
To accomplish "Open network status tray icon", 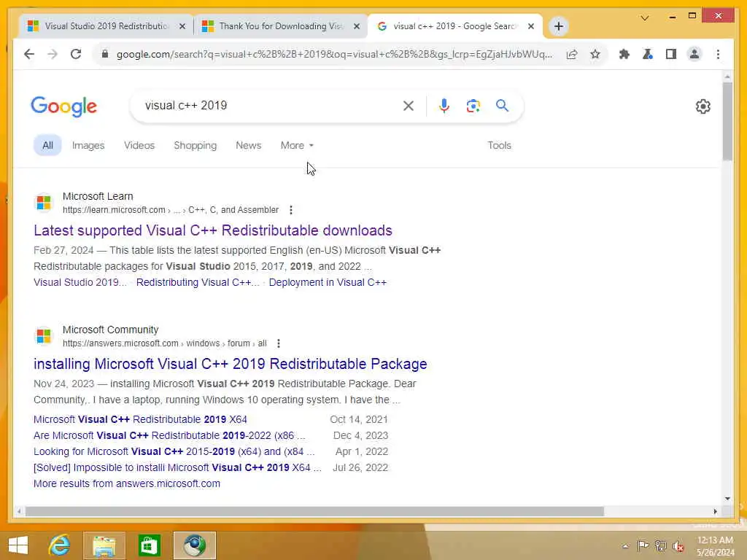I will 661,545.
